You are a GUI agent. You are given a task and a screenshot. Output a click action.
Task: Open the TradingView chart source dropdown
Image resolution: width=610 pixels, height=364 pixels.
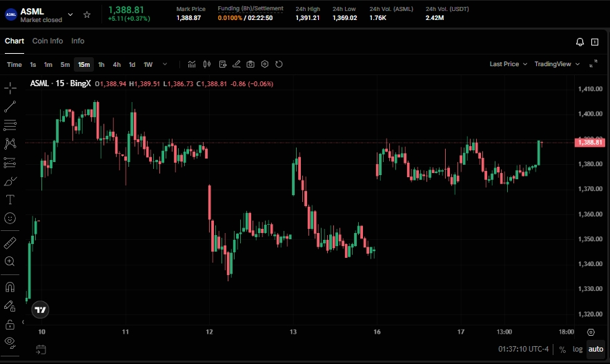click(x=557, y=64)
